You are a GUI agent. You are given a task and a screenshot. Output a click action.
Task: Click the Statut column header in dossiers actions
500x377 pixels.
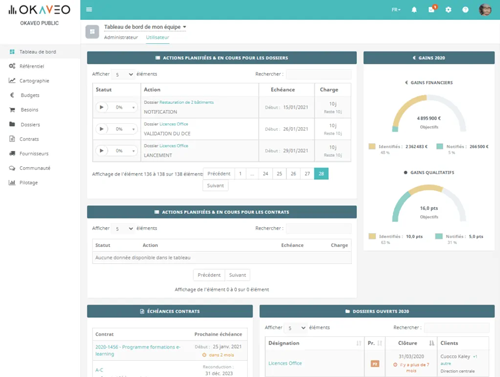pyautogui.click(x=116, y=90)
